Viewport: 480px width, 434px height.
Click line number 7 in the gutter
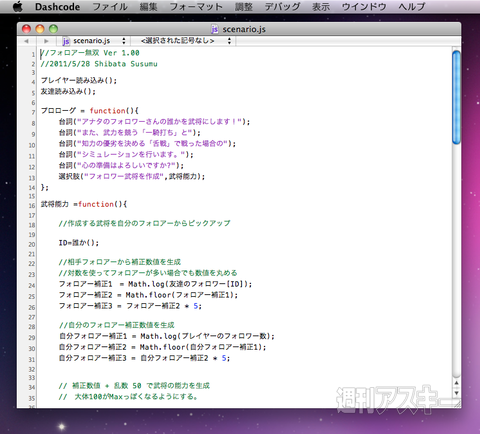point(33,112)
